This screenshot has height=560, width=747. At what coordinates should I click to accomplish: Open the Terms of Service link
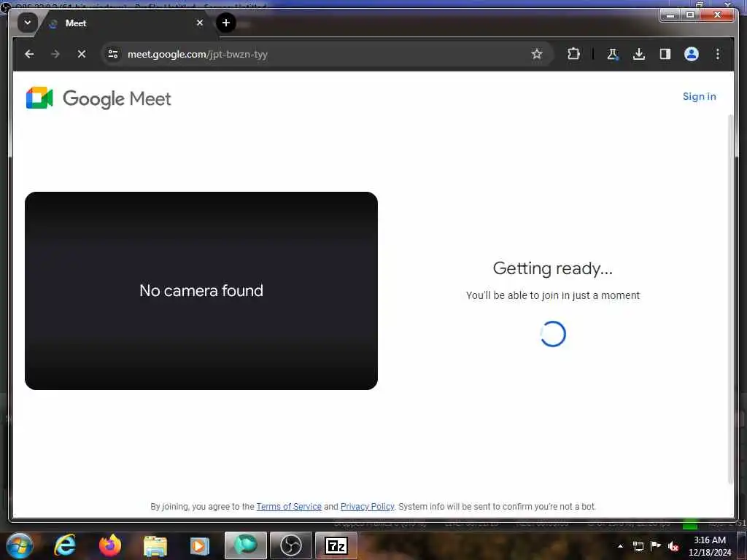(x=289, y=507)
